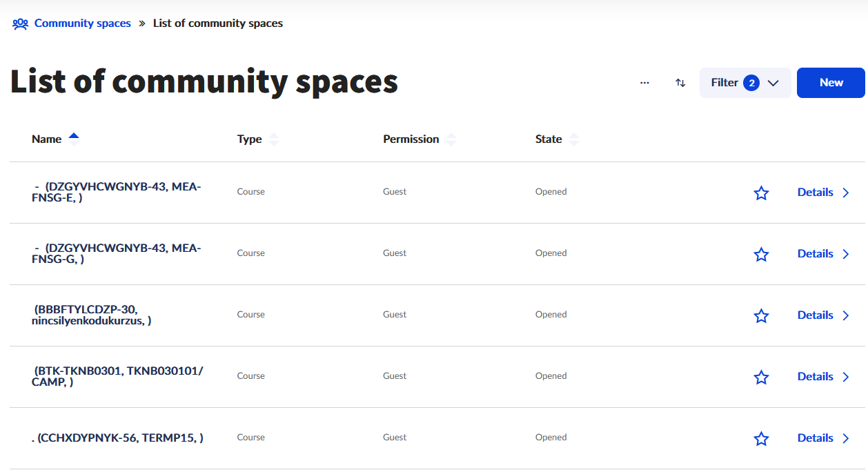The image size is (868, 470).
Task: Favorite the MEA-FNSG-E course with star
Action: tap(761, 193)
